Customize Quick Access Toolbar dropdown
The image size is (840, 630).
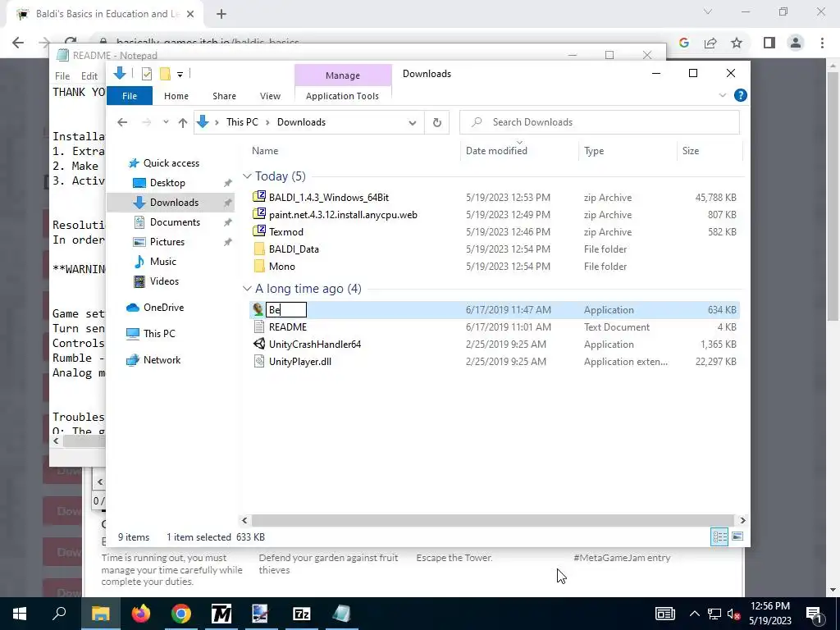click(x=180, y=75)
